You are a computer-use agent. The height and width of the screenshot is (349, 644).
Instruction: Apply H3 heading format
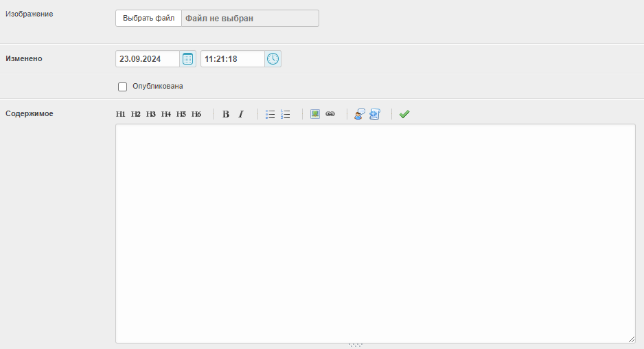[x=151, y=114]
